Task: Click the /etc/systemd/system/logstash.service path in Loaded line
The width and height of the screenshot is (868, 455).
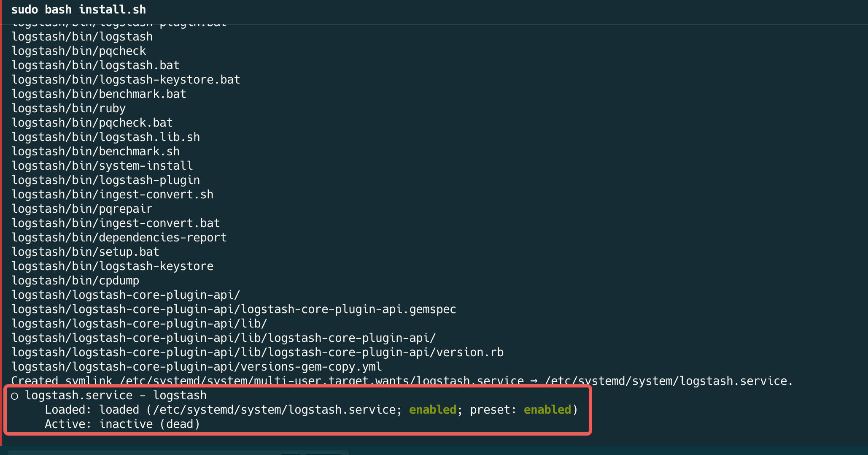Action: pos(274,410)
